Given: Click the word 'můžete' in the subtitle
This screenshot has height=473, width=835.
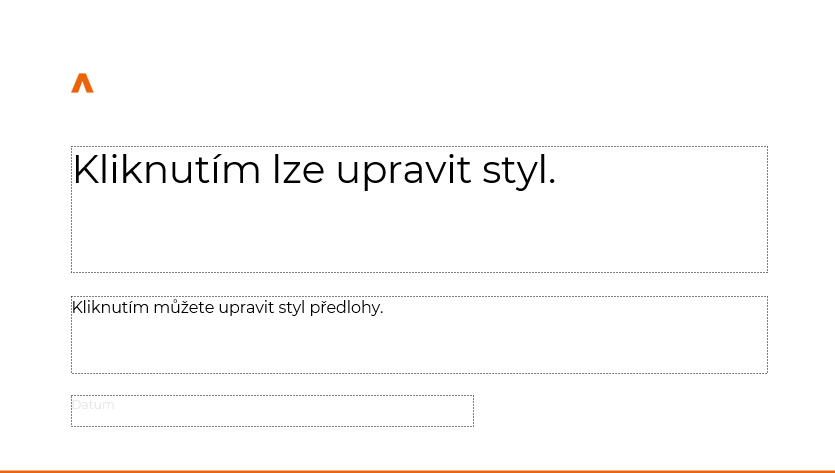Looking at the screenshot, I should pyautogui.click(x=184, y=307).
